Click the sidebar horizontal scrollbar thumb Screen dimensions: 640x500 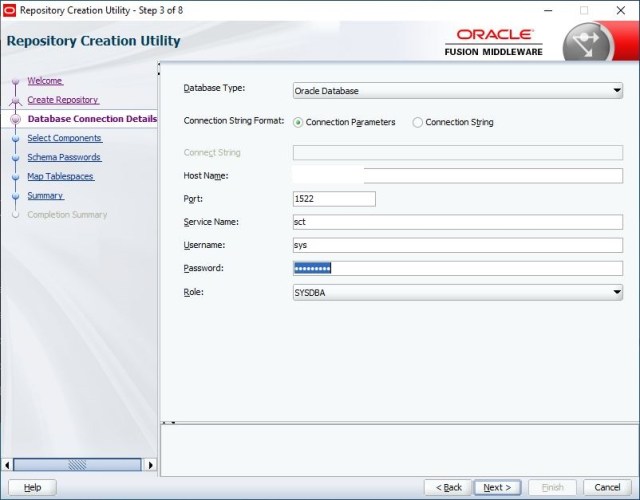point(77,465)
